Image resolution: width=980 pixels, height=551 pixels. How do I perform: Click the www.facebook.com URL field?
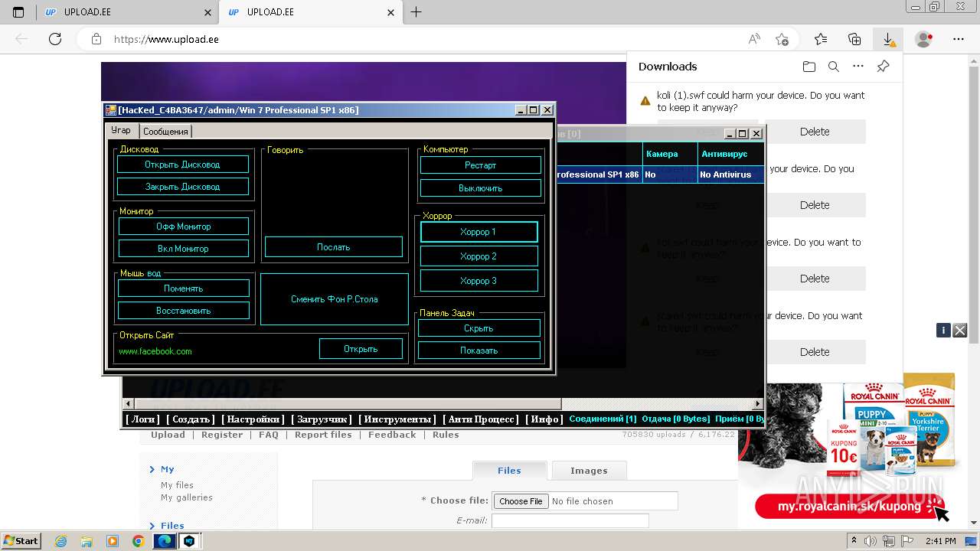click(214, 351)
